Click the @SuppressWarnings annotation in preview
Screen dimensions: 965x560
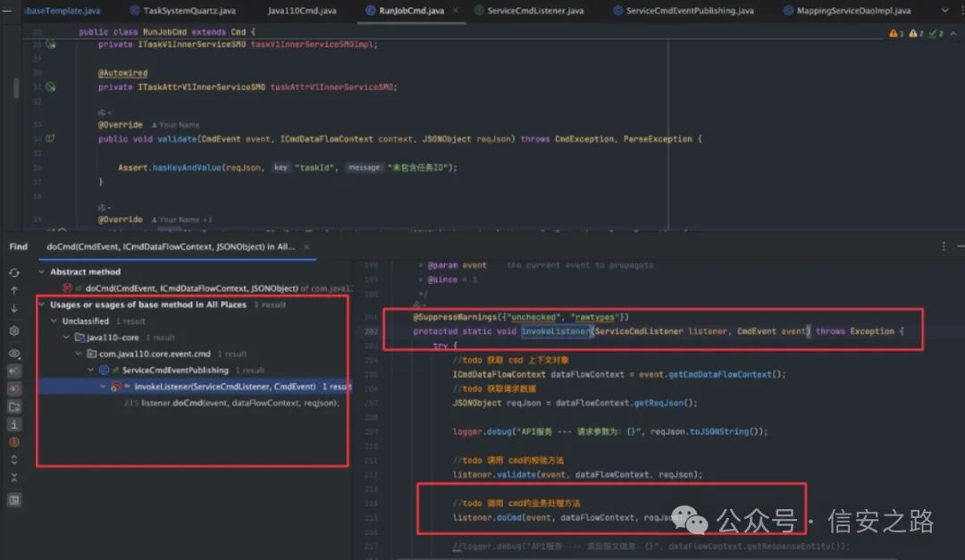coord(454,317)
